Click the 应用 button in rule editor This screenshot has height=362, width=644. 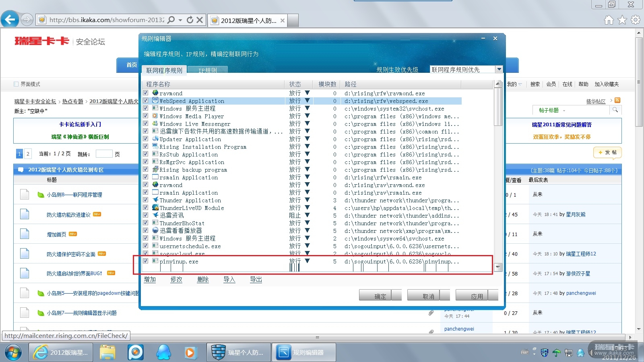[x=477, y=296]
